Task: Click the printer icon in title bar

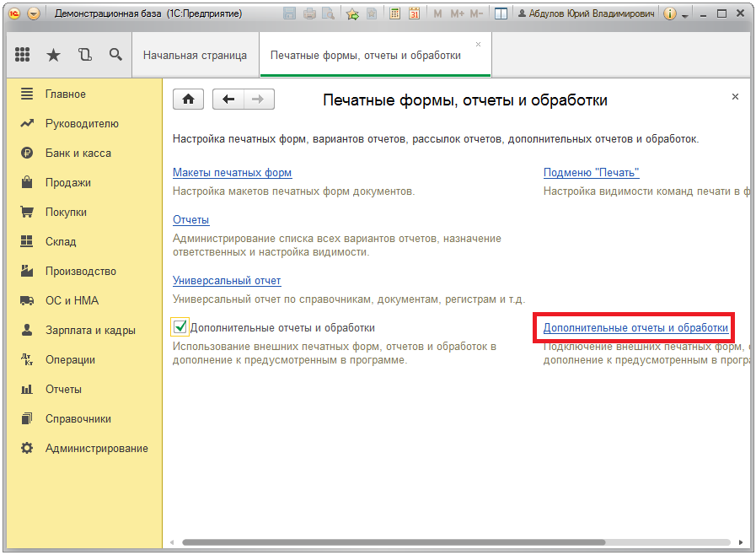Action: click(309, 14)
